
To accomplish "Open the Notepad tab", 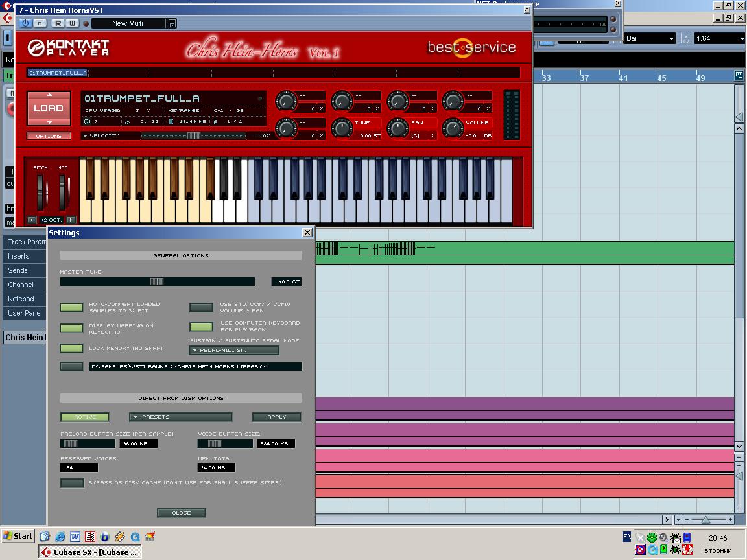I will [x=21, y=299].
